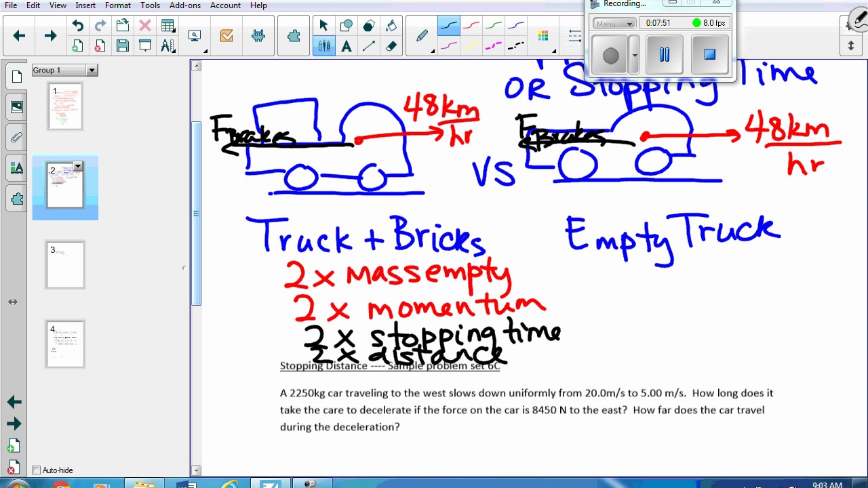The image size is (868, 488).
Task: Open the Help menu
Action: coord(258,5)
